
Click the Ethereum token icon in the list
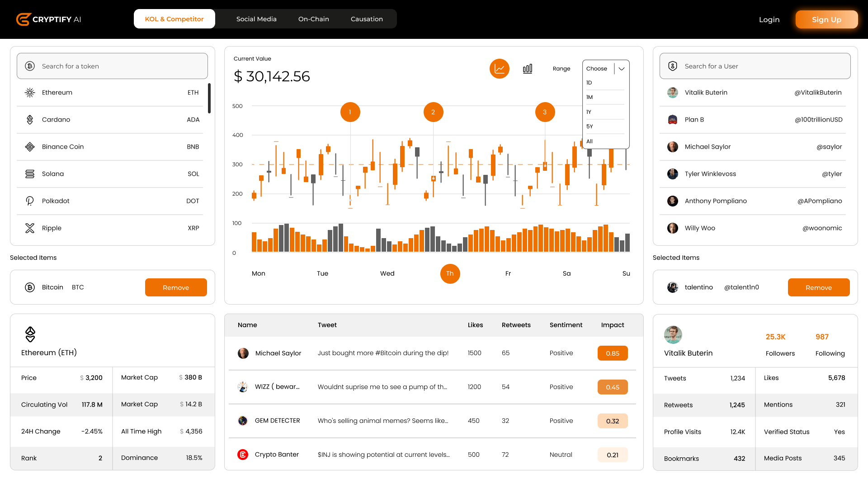[x=30, y=92]
